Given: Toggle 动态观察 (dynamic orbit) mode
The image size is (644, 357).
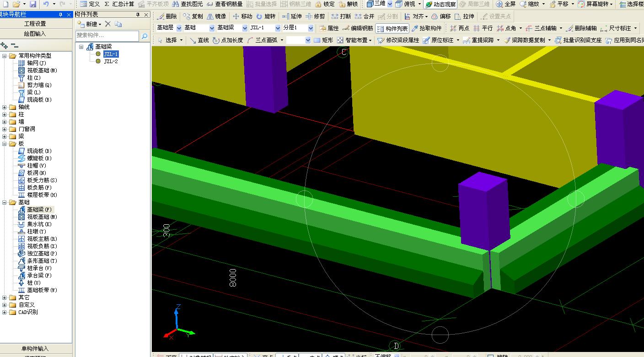Looking at the screenshot, I should [440, 4].
